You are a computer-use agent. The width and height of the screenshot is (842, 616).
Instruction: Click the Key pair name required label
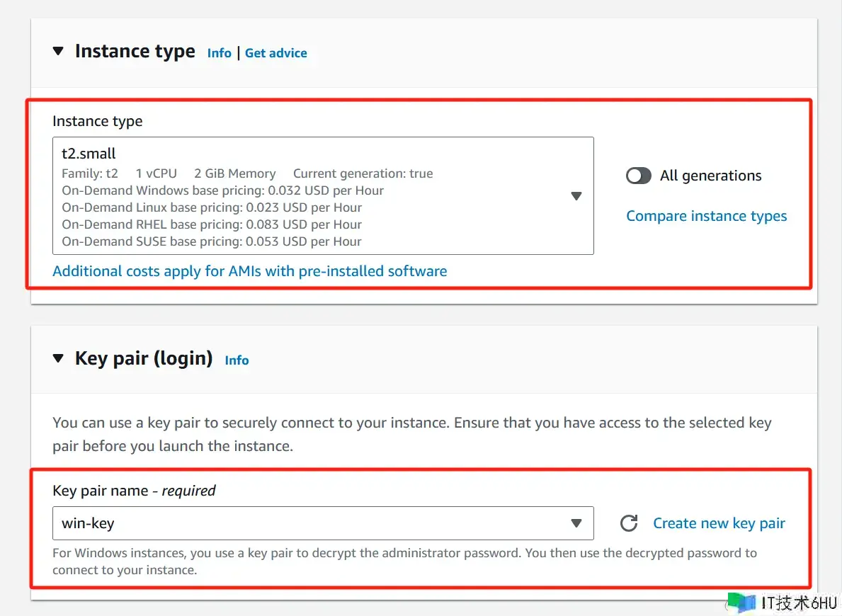[x=134, y=491]
